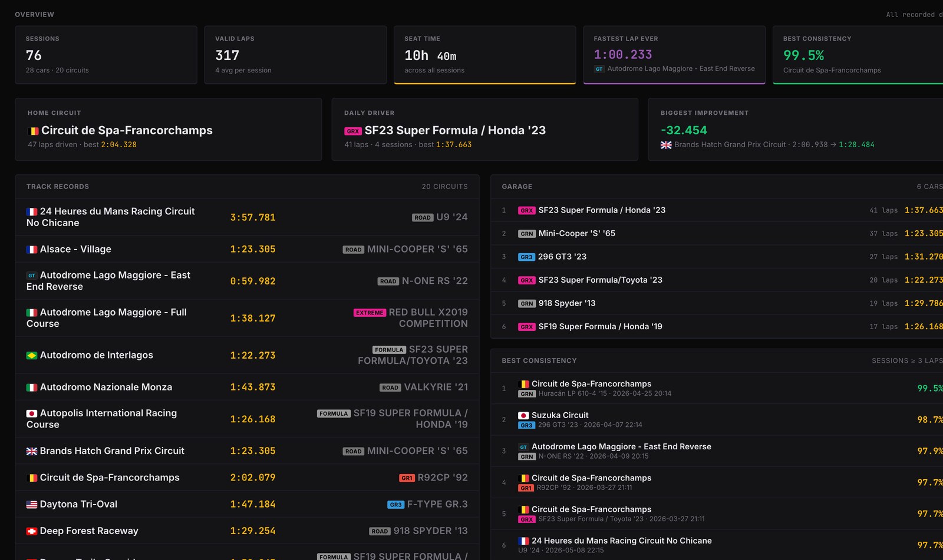This screenshot has height=560, width=943.
Task: Click the Brazil flag next to Autodromo de Interlagos
Action: (32, 356)
